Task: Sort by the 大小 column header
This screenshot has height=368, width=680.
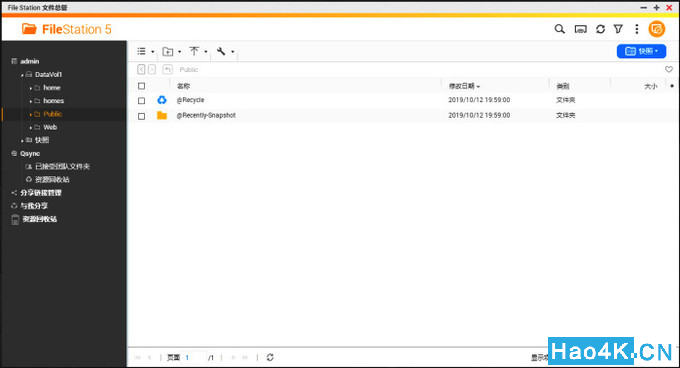Action: point(651,86)
